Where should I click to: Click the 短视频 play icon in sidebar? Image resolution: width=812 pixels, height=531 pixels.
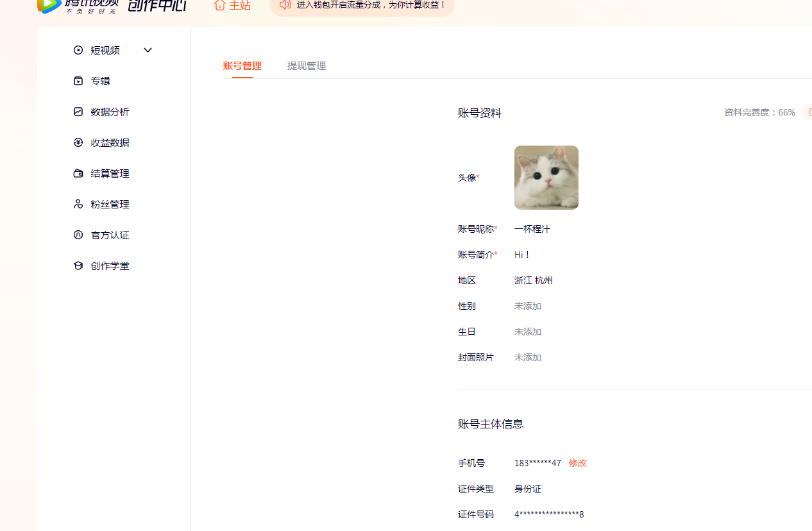click(78, 50)
